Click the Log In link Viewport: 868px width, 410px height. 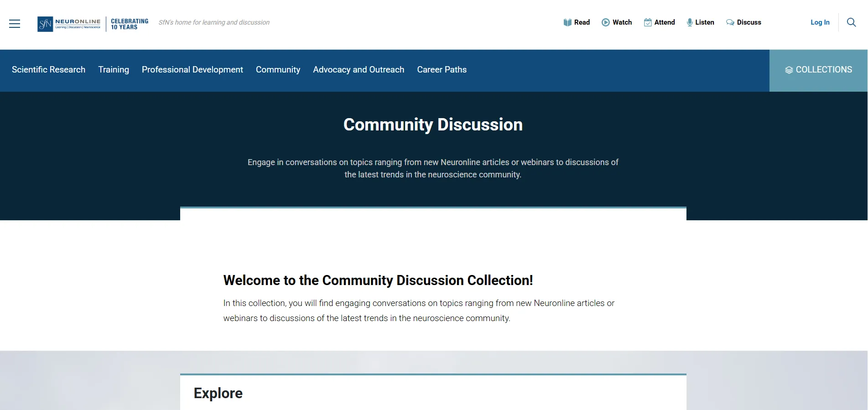point(820,22)
